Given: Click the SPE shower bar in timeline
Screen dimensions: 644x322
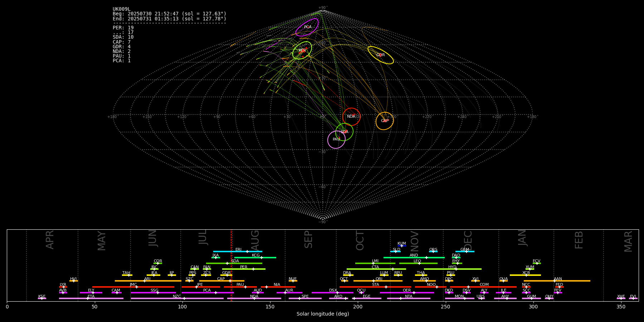Looking at the screenshot, I should point(305,298).
